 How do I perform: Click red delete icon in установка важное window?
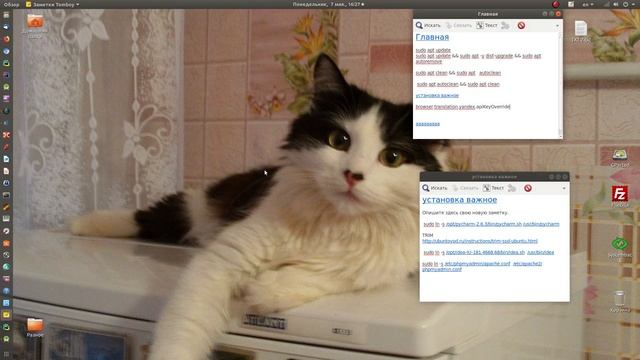[528, 188]
